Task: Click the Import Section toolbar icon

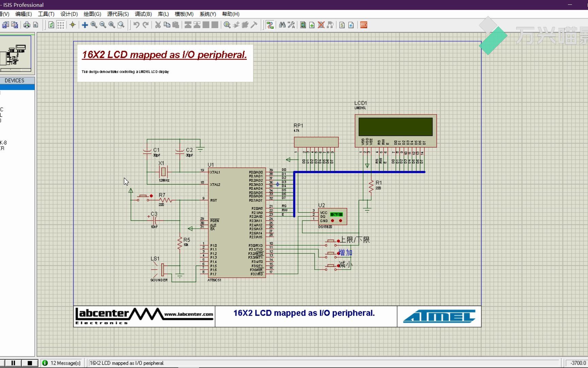Action: click(x=5, y=25)
